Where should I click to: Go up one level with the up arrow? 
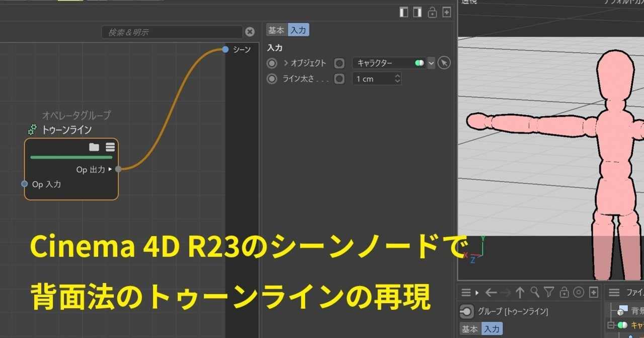tap(520, 292)
